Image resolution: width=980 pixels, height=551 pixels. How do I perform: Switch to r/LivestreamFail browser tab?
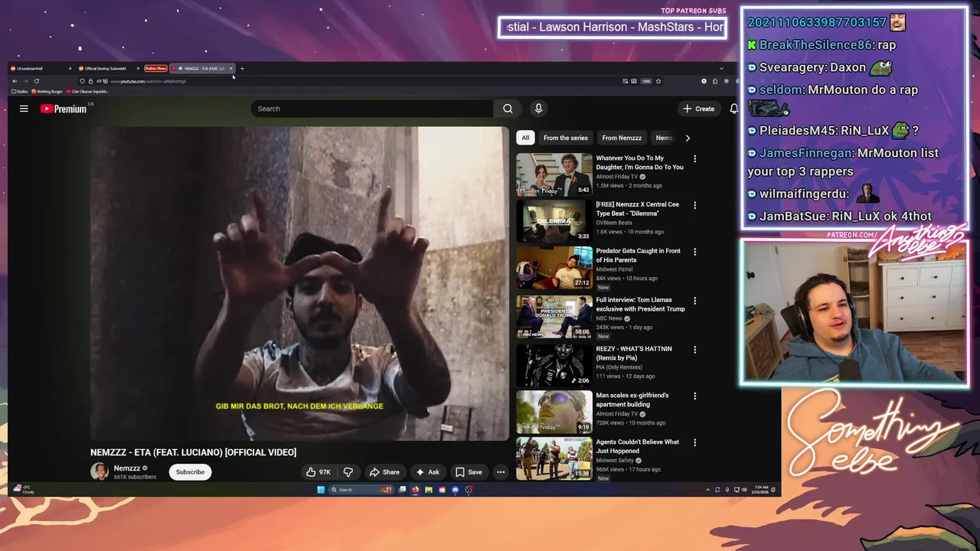click(x=40, y=68)
